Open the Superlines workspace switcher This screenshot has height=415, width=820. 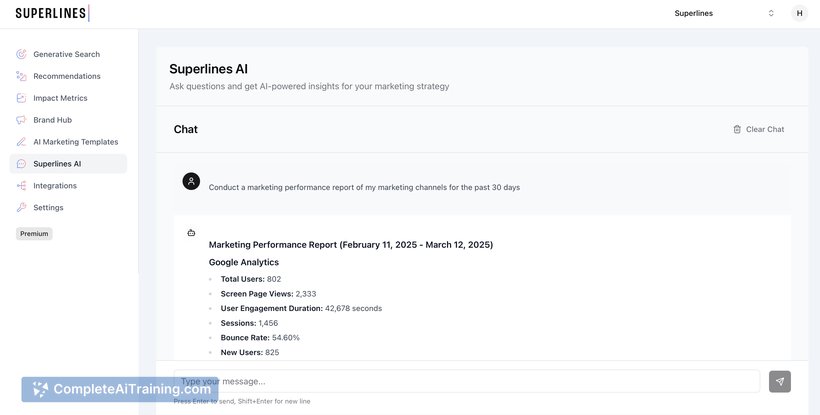click(x=724, y=14)
